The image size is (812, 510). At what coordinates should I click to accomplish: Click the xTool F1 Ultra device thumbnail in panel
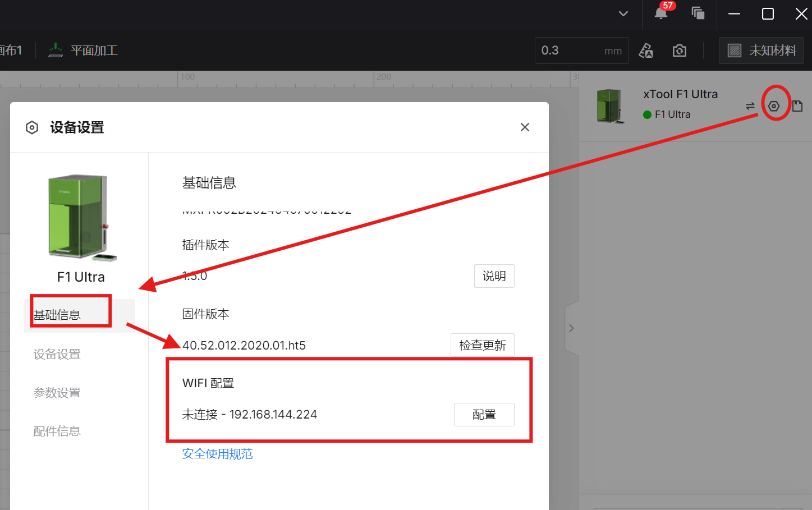pos(610,106)
